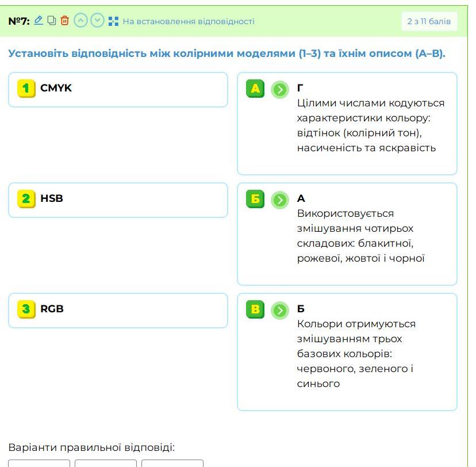Click the green letter Б badge
The width and height of the screenshot is (476, 467).
click(255, 199)
